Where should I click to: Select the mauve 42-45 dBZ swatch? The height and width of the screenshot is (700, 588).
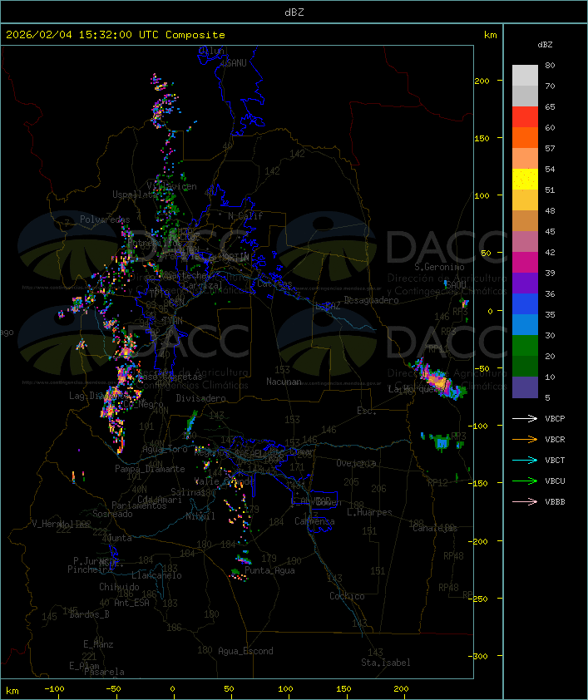pos(525,242)
